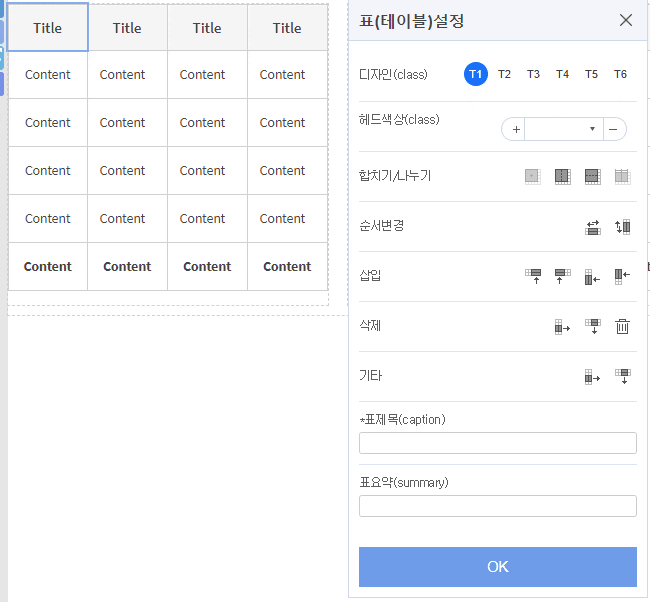Image resolution: width=650 pixels, height=602 pixels.
Task: Click the rightmost icon in the 기타 row
Action: tap(622, 376)
